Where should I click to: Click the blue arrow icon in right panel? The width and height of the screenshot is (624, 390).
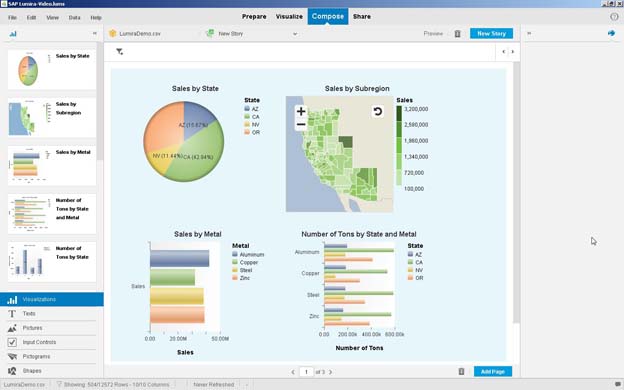pos(611,33)
